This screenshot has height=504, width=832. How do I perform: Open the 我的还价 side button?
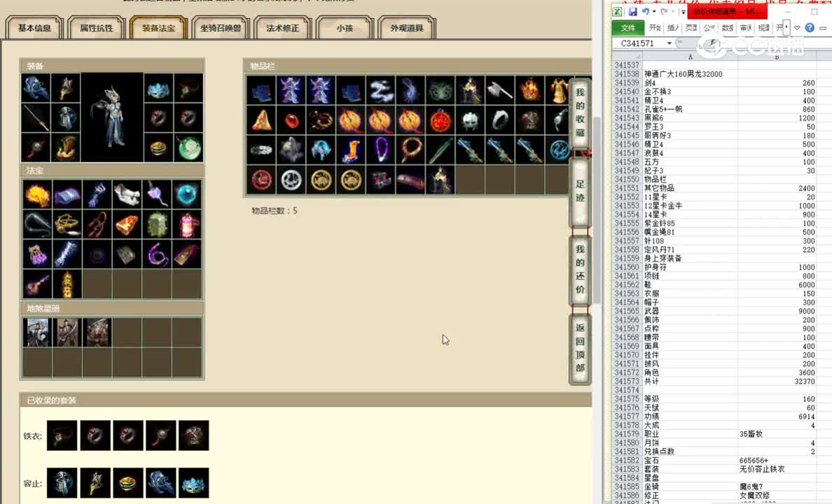580,269
